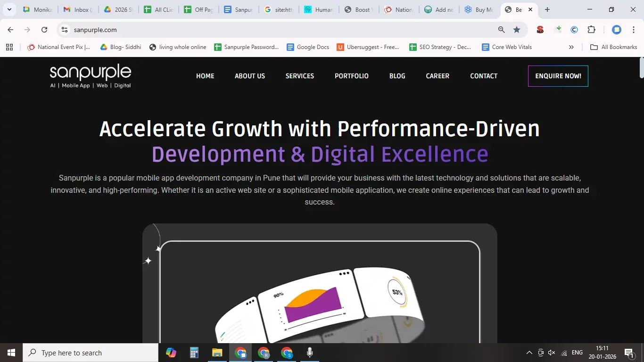This screenshot has width=644, height=362.
Task: Open the Wi-Fi network tray icon
Action: point(564,353)
